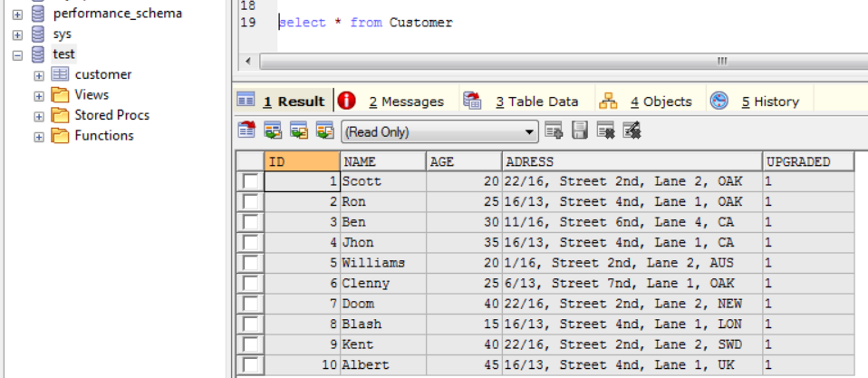Screen dimensions: 868x378
Task: Switch to the Messages tab
Action: (406, 102)
